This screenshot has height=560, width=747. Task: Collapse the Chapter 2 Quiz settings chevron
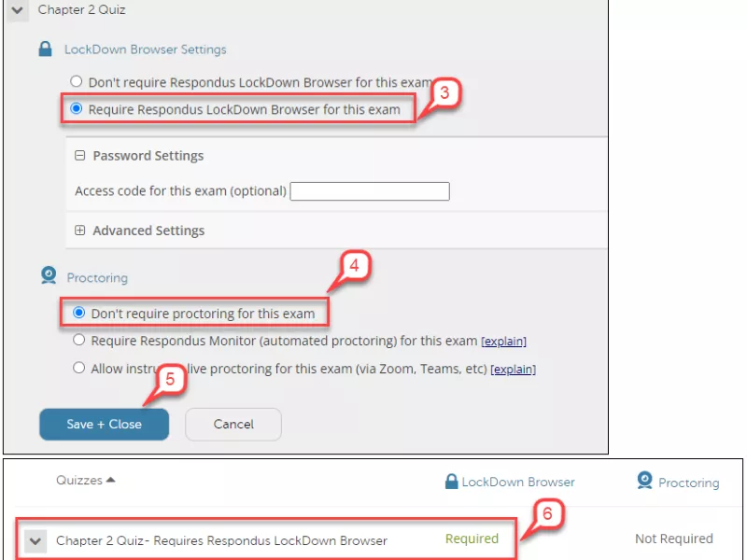[x=17, y=10]
